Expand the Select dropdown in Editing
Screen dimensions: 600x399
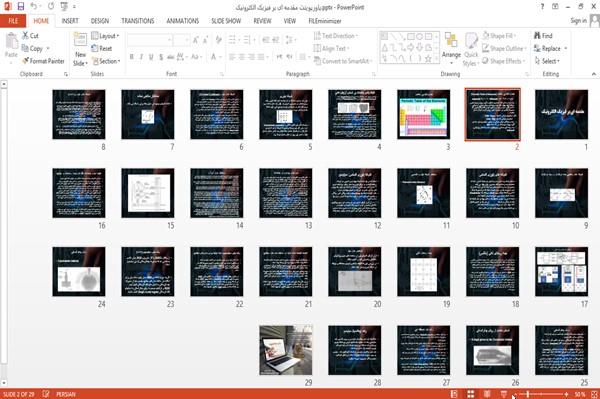(547, 61)
